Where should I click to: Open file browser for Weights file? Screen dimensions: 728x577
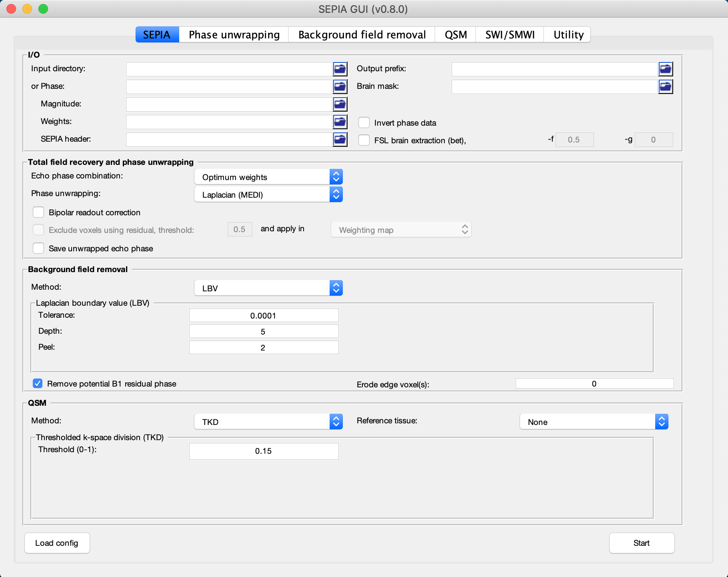(x=340, y=122)
